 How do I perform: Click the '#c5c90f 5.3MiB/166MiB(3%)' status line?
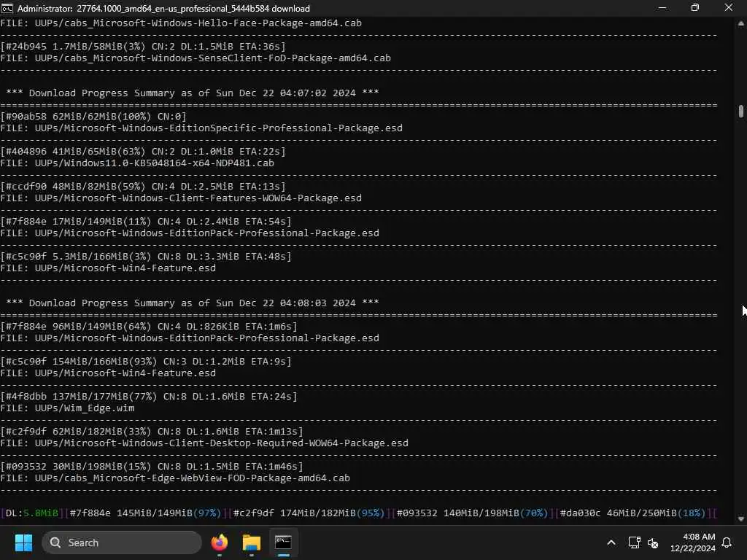146,256
